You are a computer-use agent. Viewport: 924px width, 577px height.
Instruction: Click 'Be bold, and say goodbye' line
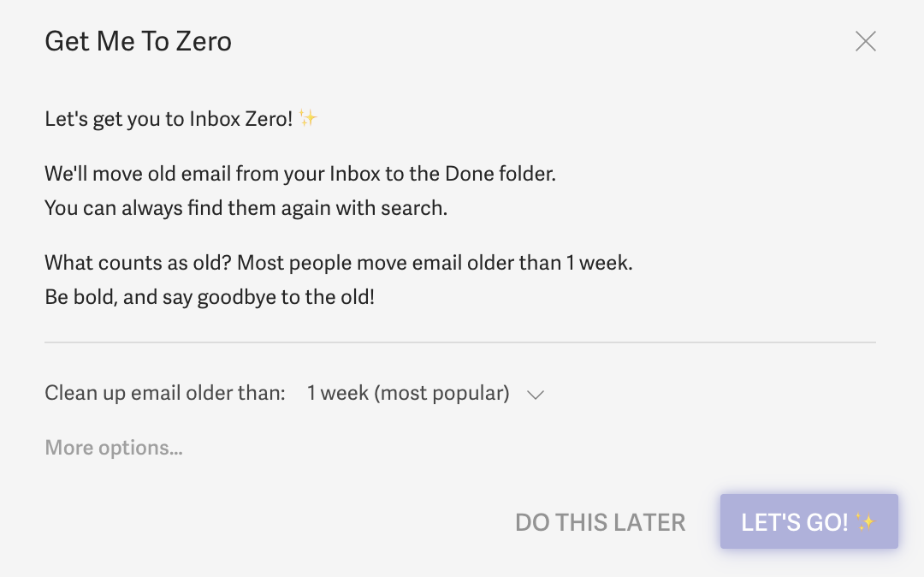(x=210, y=298)
